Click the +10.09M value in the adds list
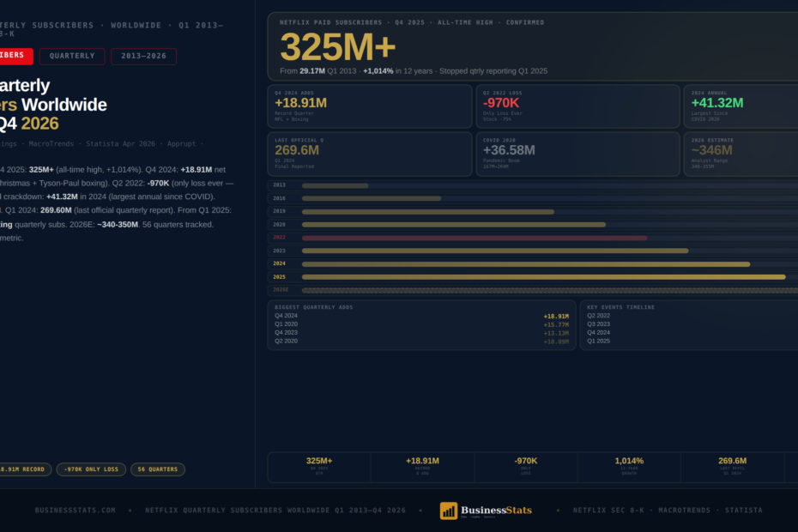The height and width of the screenshot is (532, 798). pyautogui.click(x=556, y=342)
